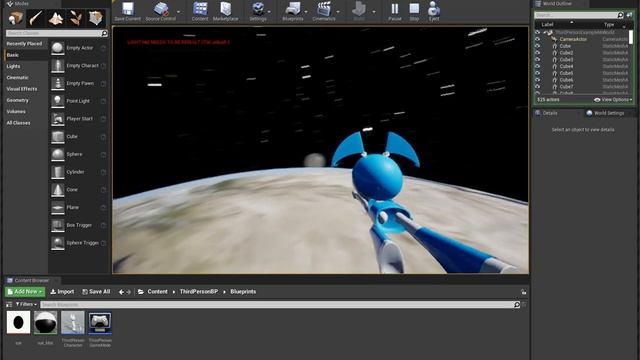Image resolution: width=640 pixels, height=360 pixels.
Task: Open Visual Effects category
Action: 22,89
